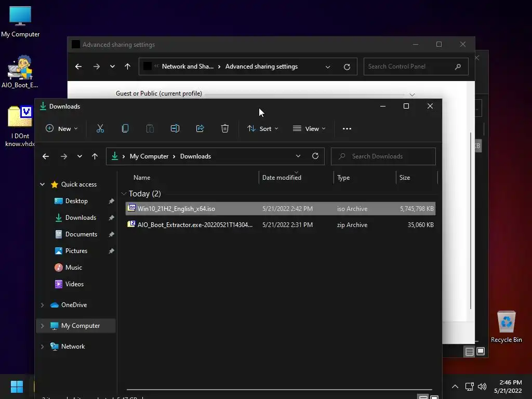Open the Recycle Bin desktop icon
Image resolution: width=532 pixels, height=399 pixels.
(506, 327)
